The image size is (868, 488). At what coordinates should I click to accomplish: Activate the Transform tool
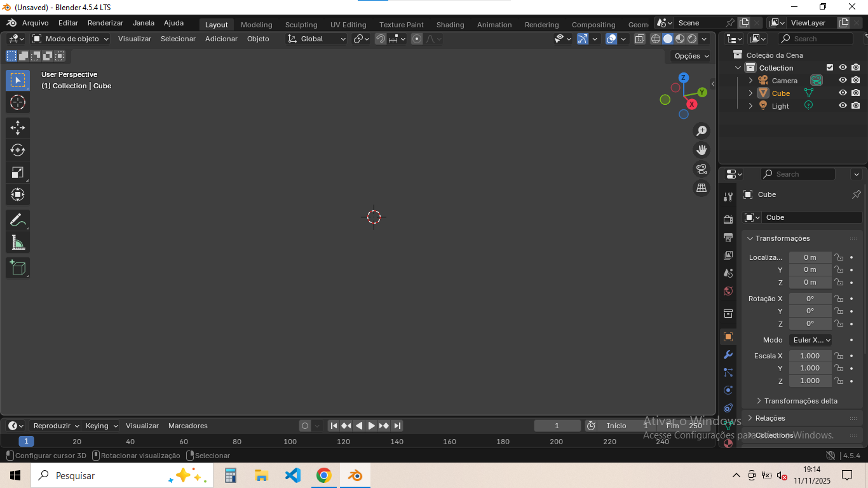click(x=18, y=194)
